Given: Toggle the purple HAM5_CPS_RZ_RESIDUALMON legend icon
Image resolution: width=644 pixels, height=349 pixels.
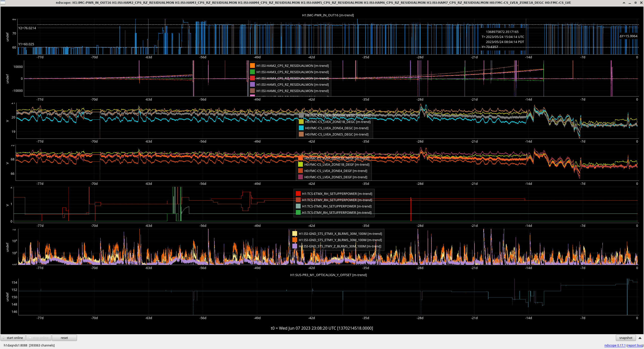Looking at the screenshot, I should tap(252, 84).
